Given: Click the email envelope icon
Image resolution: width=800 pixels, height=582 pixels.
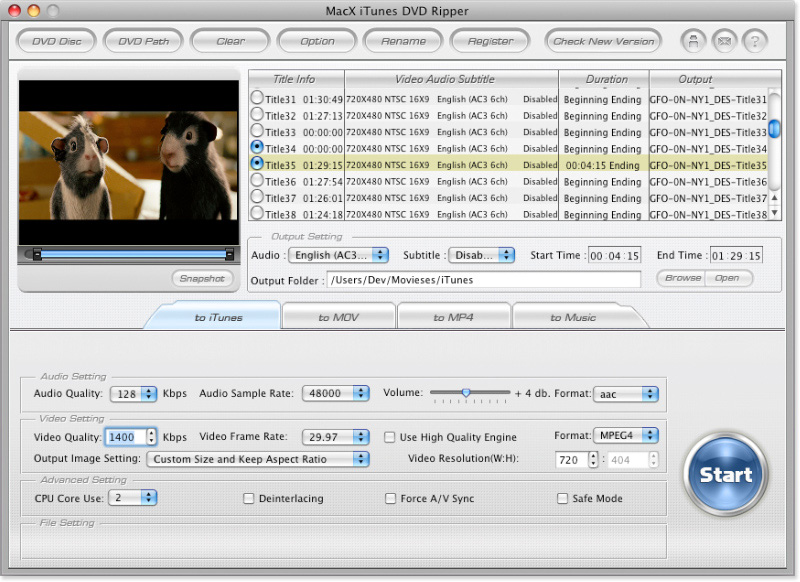Looking at the screenshot, I should click(724, 41).
